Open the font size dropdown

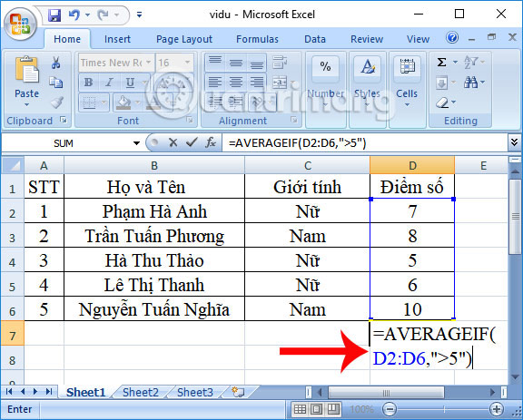click(187, 63)
